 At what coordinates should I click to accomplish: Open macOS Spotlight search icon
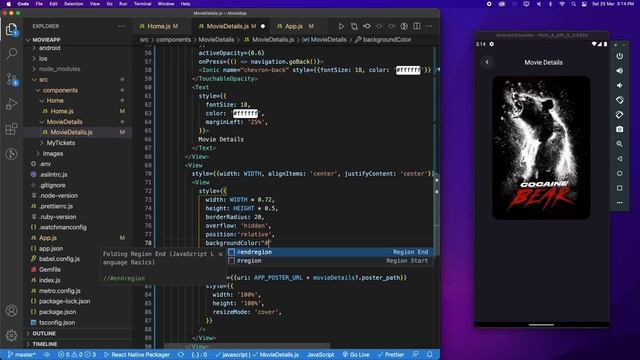point(573,4)
